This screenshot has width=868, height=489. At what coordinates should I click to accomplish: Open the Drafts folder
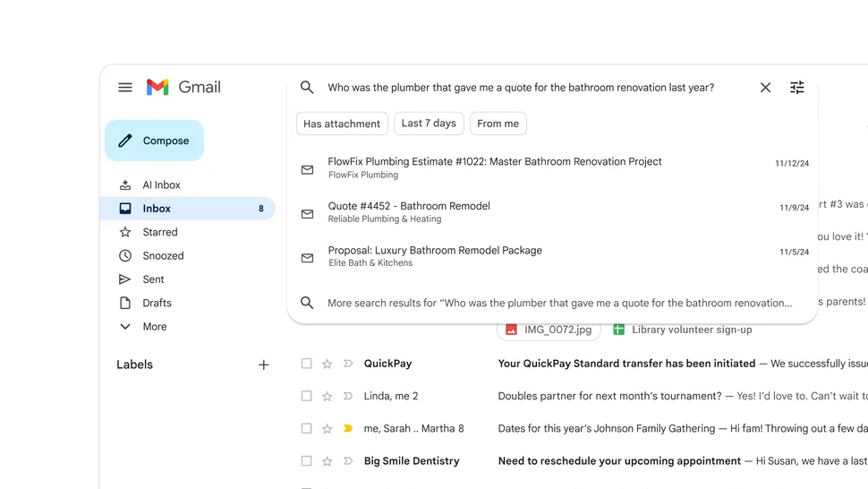[188, 303]
